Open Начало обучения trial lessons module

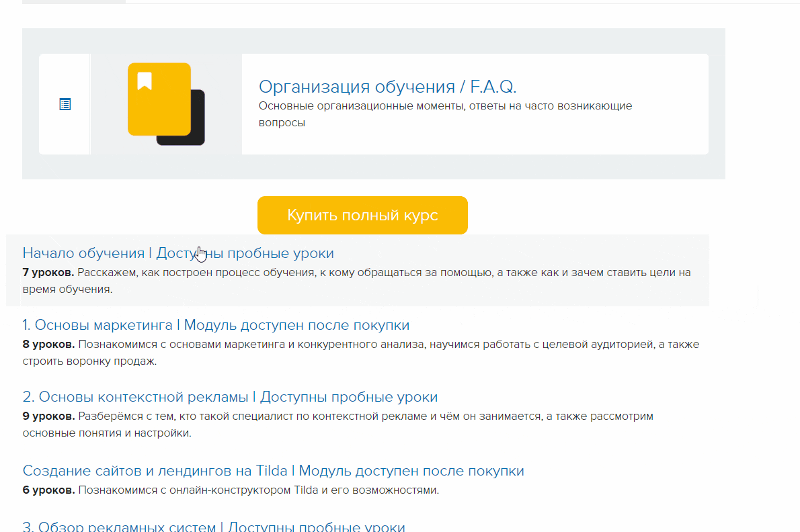click(178, 253)
